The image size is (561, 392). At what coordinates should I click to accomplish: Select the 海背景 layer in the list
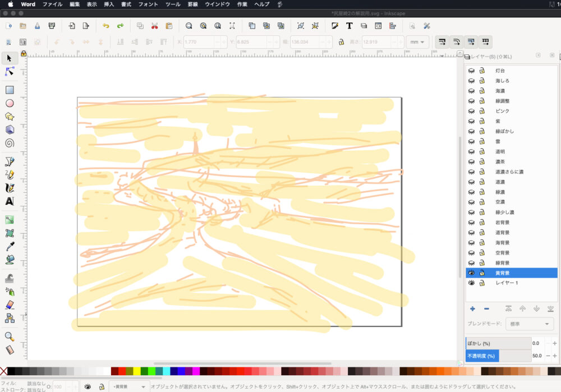tap(502, 242)
